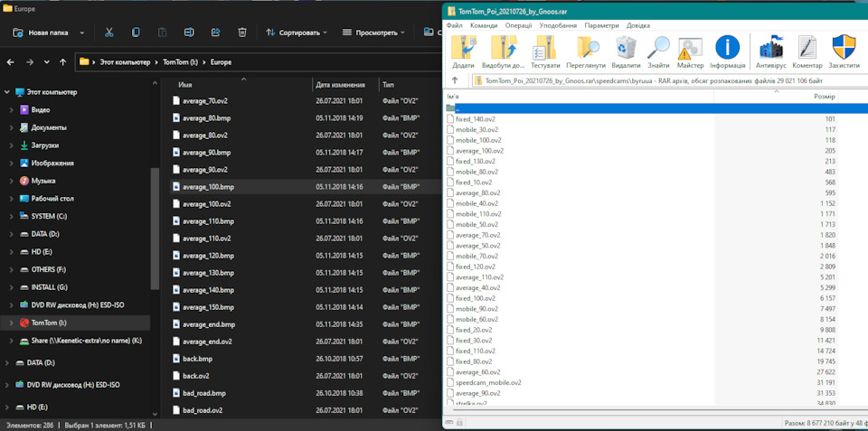Go forward in Explorer navigation
This screenshot has width=868, height=431.
[x=29, y=62]
